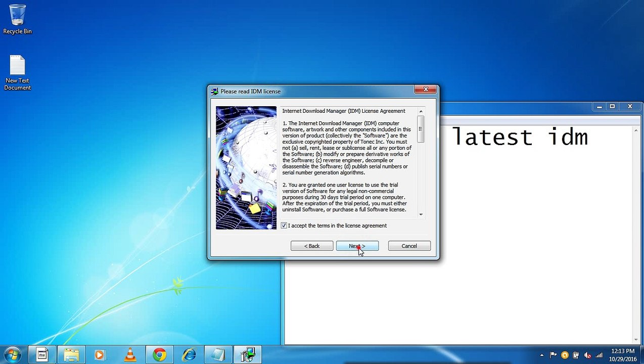Open Action Center flag icon
644x364 pixels.
(x=553, y=355)
